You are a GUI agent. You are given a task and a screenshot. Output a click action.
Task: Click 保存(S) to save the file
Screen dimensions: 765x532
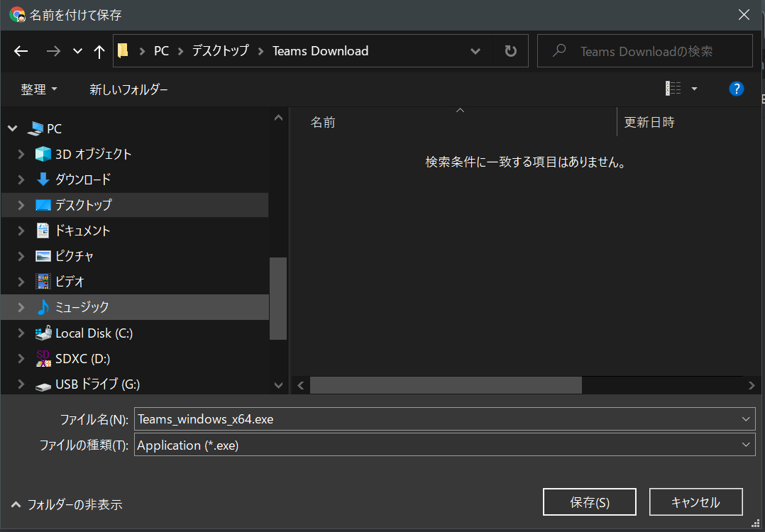[x=589, y=501]
